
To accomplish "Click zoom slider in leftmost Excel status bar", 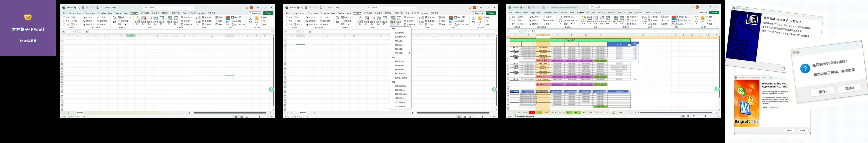I will 260,117.
